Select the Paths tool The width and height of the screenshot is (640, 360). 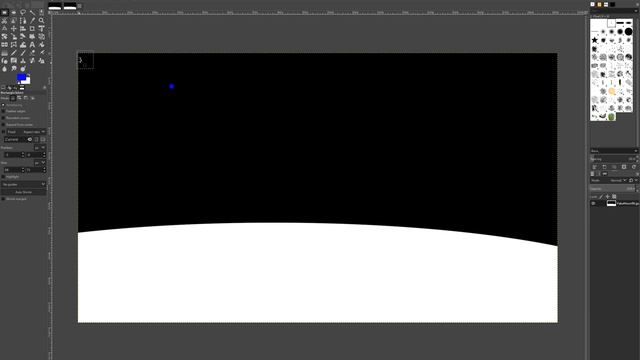(23, 20)
